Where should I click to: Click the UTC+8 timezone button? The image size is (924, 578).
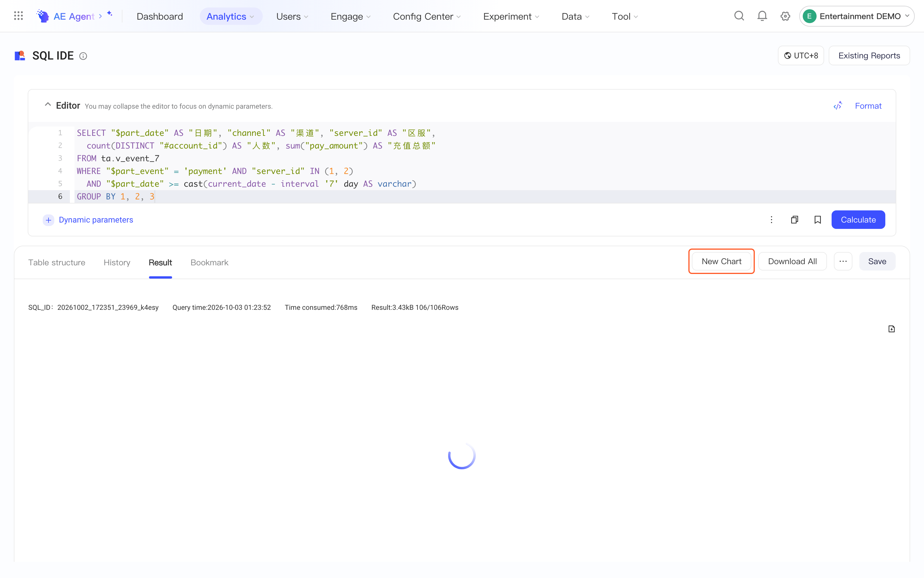point(801,56)
